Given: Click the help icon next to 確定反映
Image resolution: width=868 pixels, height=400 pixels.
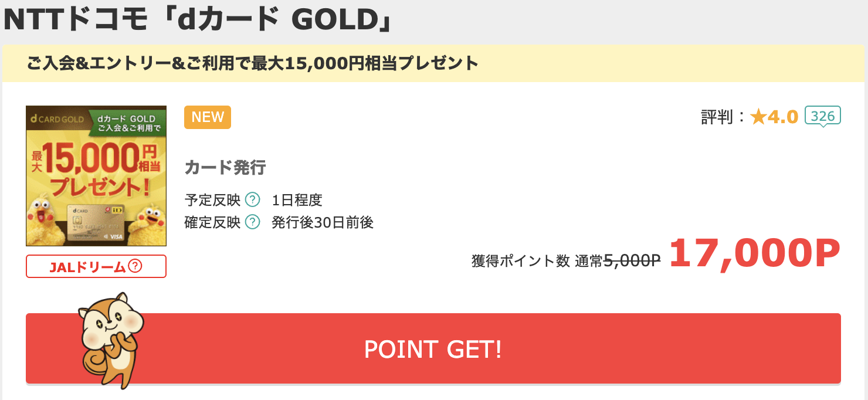Looking at the screenshot, I should coord(252,222).
